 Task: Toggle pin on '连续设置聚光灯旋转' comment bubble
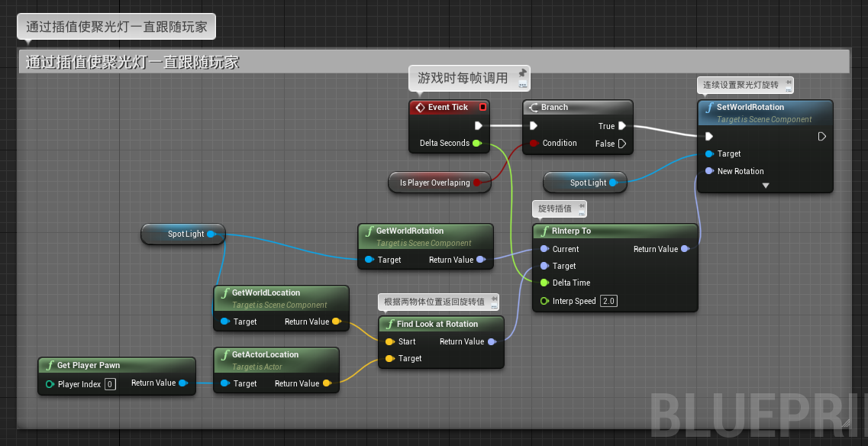(789, 82)
